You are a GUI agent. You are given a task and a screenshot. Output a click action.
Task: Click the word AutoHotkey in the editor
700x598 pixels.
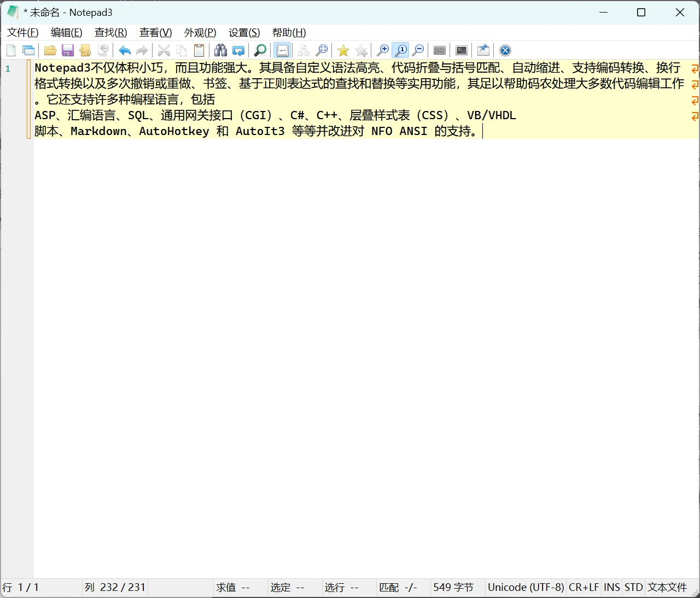pyautogui.click(x=174, y=131)
